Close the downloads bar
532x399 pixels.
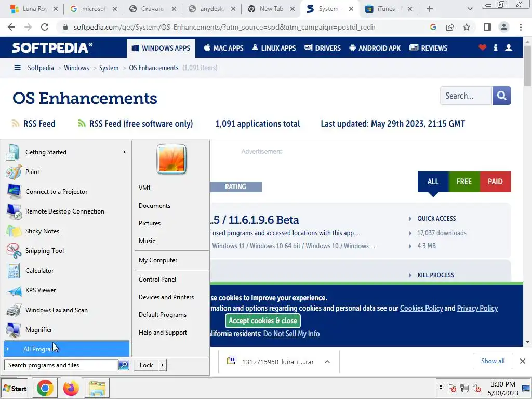(x=523, y=361)
